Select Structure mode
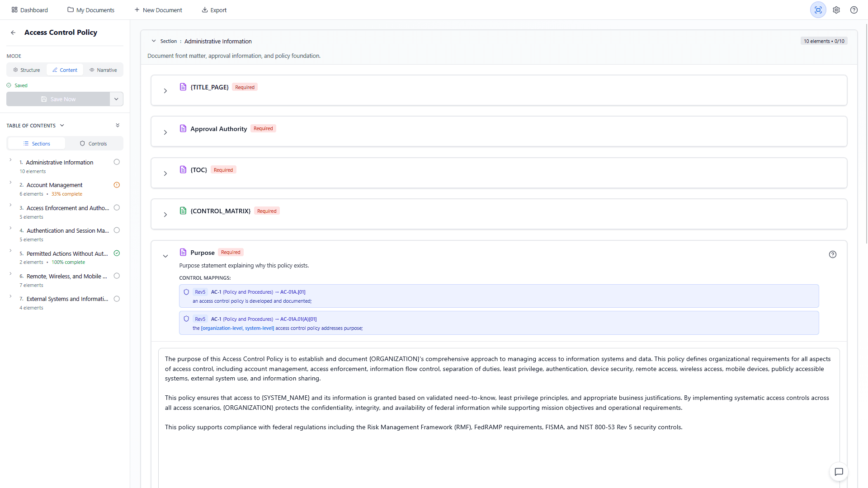 coord(26,70)
